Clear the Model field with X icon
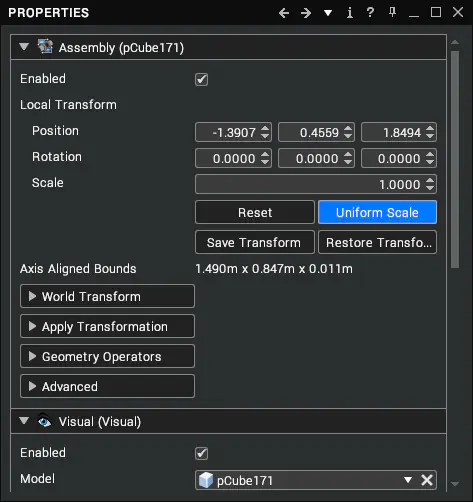Screen dimensions: 473x502 [x=427, y=480]
